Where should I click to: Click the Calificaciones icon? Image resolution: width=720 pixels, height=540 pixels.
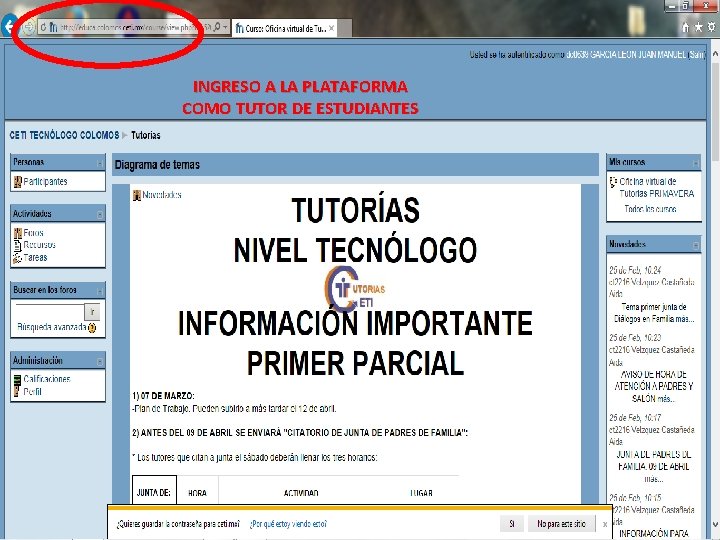point(17,379)
